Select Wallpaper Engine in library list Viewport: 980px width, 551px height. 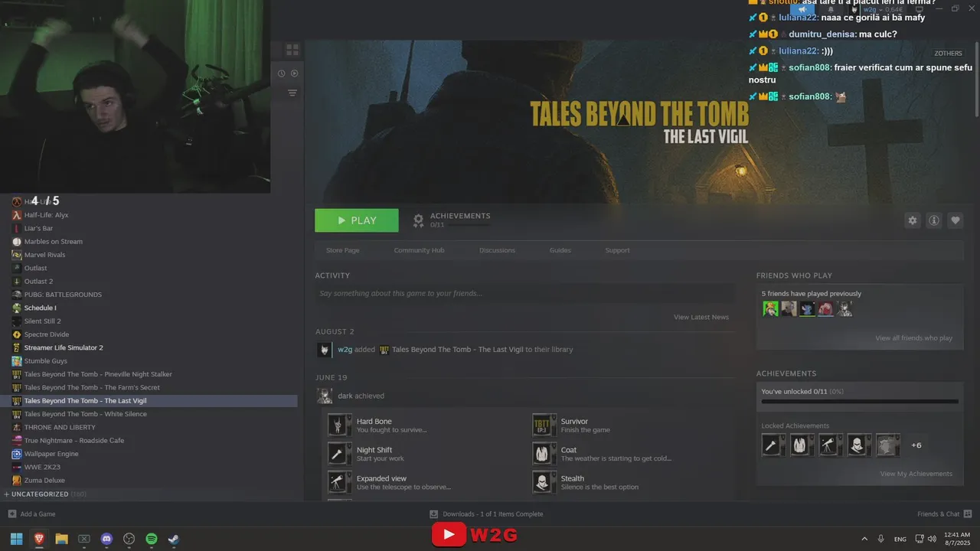tap(51, 454)
